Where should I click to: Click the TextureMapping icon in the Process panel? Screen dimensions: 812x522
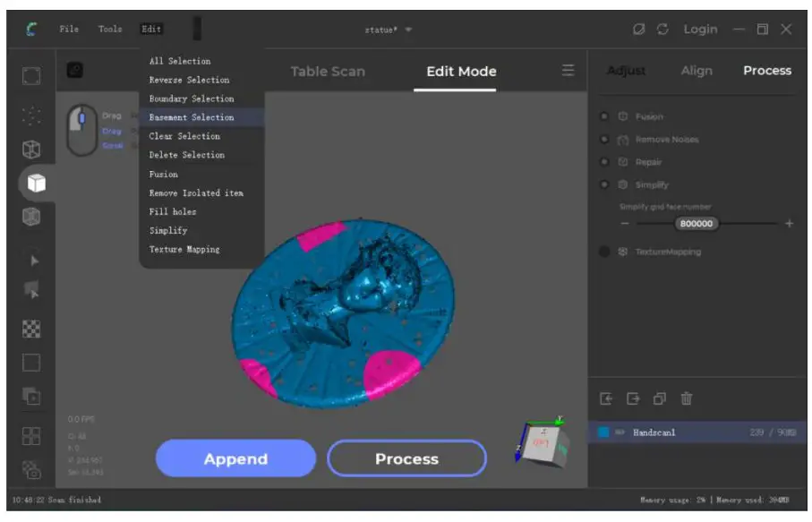[x=623, y=252]
